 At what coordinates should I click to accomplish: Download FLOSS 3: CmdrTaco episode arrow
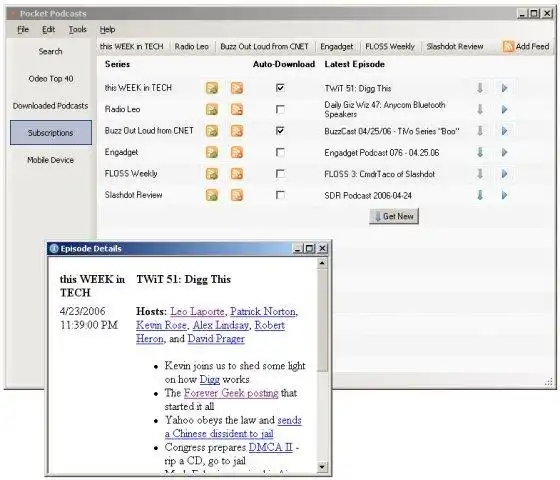[x=480, y=174]
